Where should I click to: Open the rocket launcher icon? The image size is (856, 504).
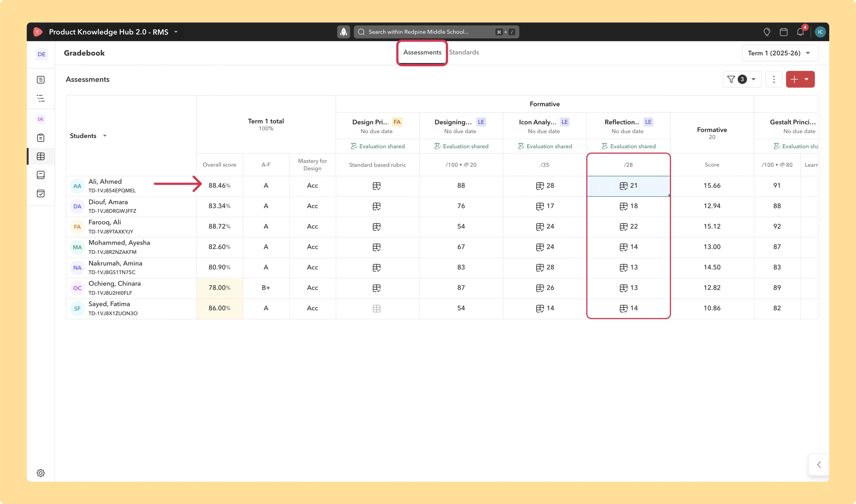[344, 32]
